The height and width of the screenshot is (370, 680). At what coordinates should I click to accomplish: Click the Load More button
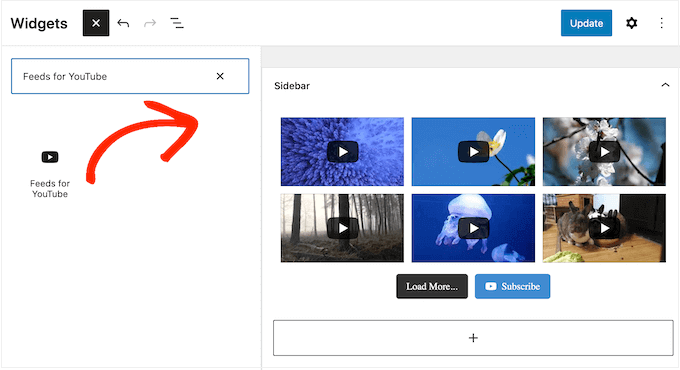tap(432, 286)
